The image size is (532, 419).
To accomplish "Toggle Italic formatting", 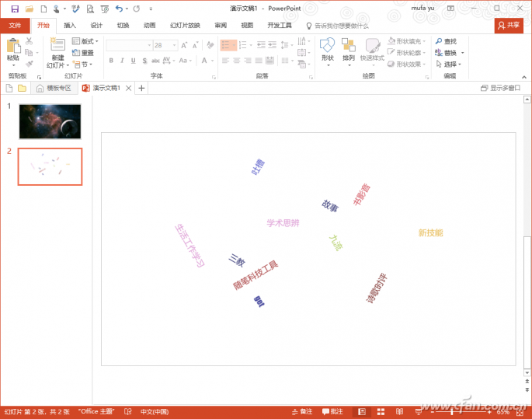I will click(x=122, y=61).
